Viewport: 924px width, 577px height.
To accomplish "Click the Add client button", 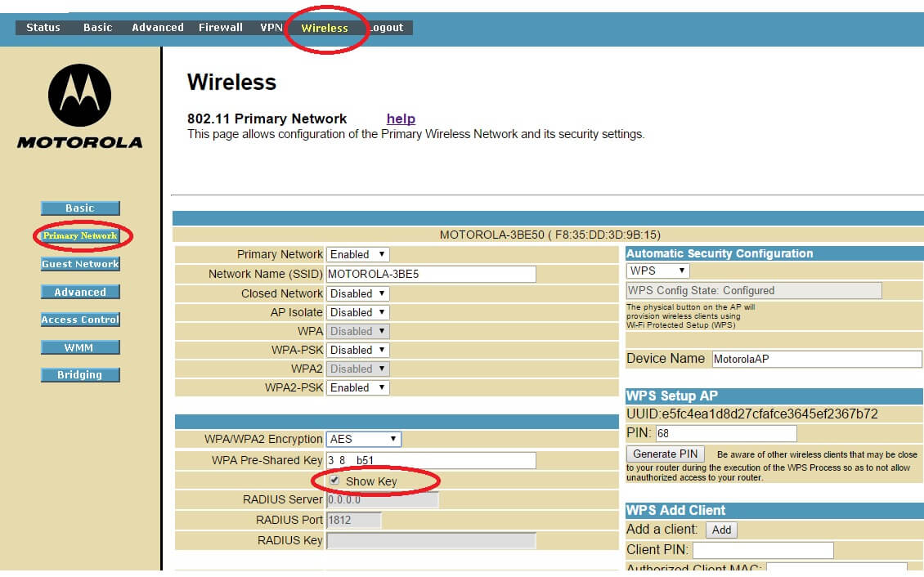I will coord(721,530).
